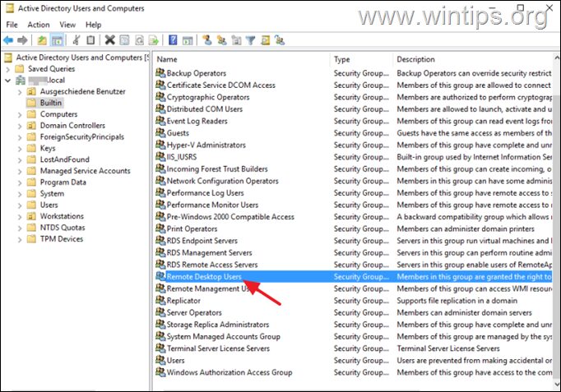This screenshot has height=392, width=561.
Task: Click the Refresh toolbar icon
Action: pos(139,40)
